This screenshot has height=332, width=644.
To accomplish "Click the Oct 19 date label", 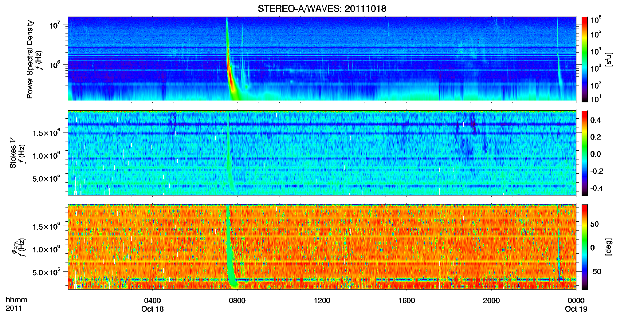I will click(576, 309).
